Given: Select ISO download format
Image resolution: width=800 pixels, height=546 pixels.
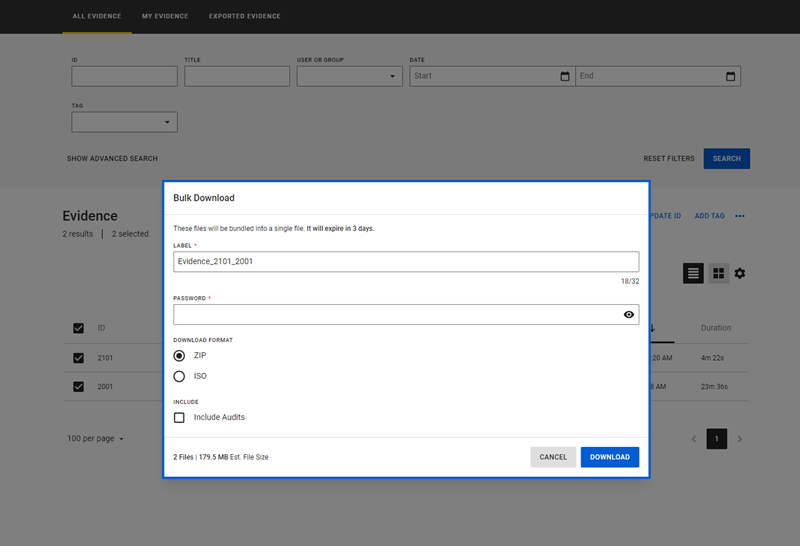Looking at the screenshot, I should (179, 376).
